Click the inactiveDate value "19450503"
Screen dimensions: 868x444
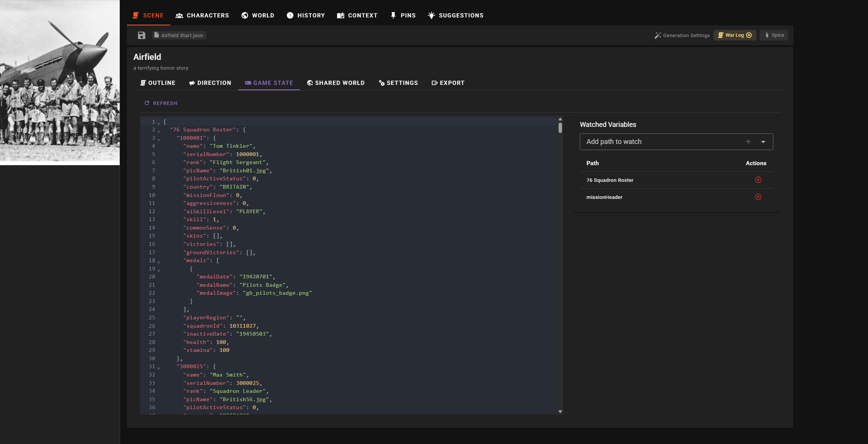click(x=253, y=334)
